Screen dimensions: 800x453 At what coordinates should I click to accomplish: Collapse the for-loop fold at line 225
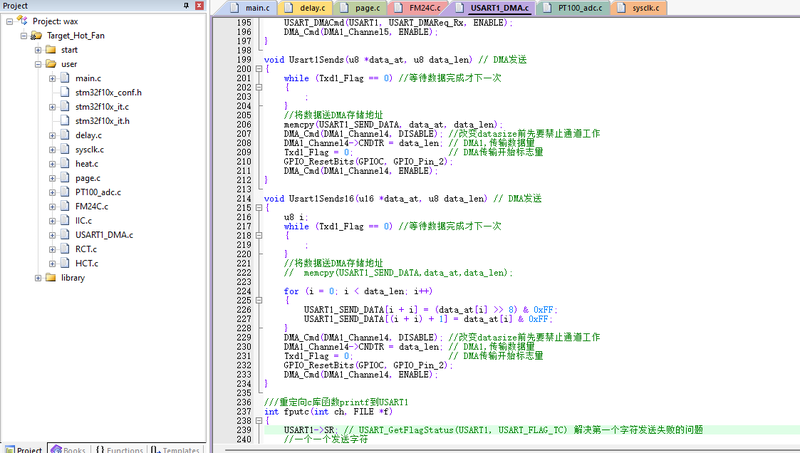259,300
